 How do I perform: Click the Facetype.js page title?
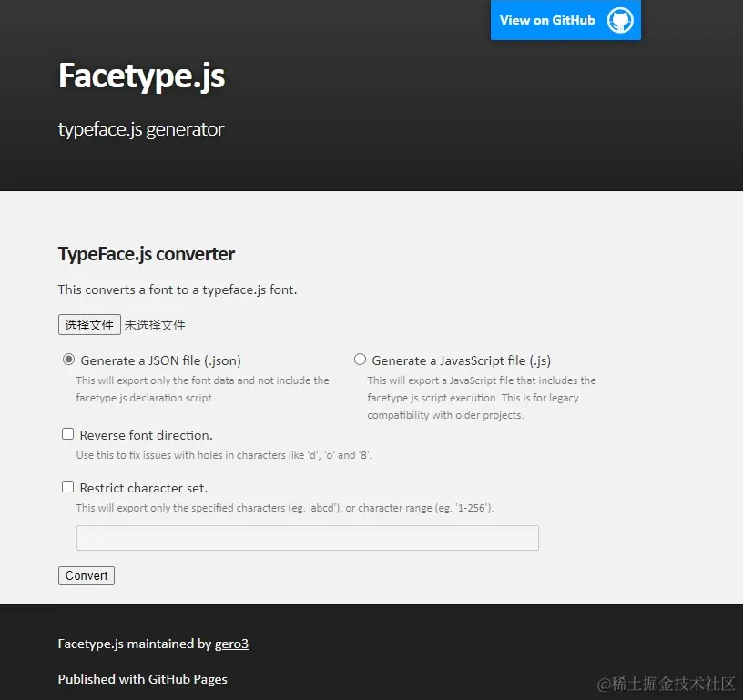(141, 76)
